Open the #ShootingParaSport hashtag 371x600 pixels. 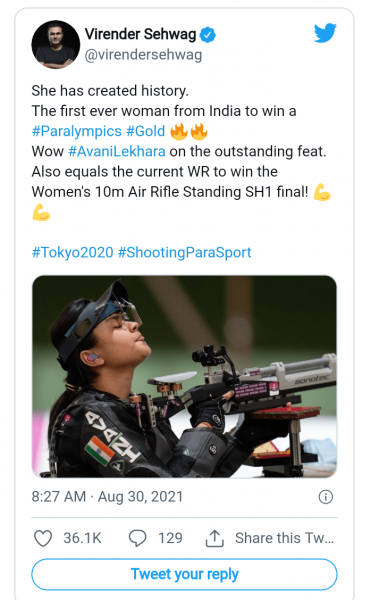pyautogui.click(x=184, y=253)
